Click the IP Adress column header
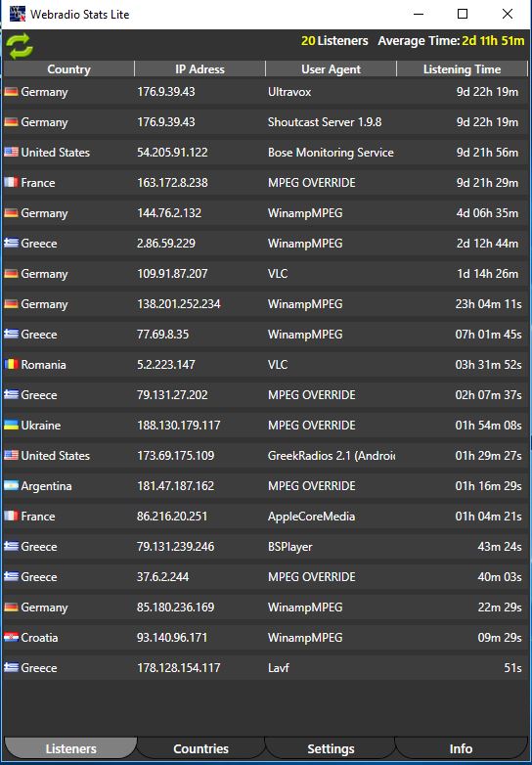The height and width of the screenshot is (765, 532). [x=199, y=68]
